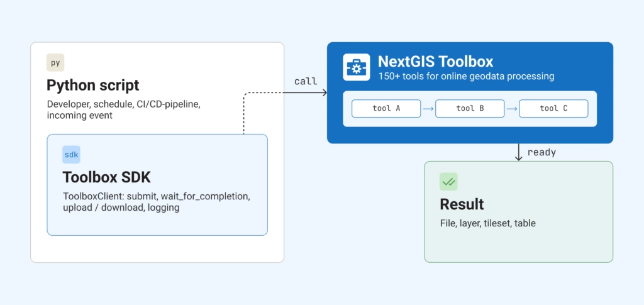Image resolution: width=644 pixels, height=305 pixels.
Task: Click '150+ tools for online geodata processing' text
Action: [466, 76]
